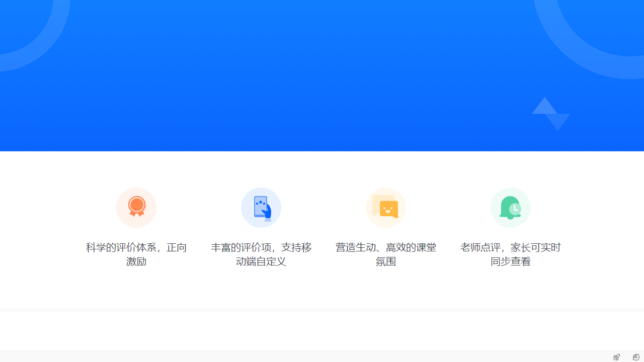Click the "老师点评，家长可实时同步查看" text
Image resolution: width=644 pixels, height=362 pixels.
click(510, 254)
